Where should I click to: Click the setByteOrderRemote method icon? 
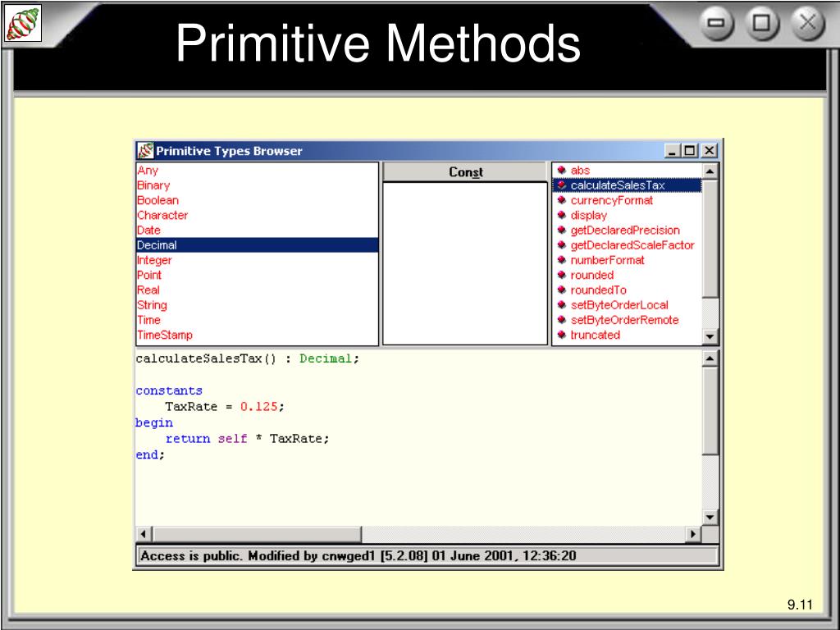[x=561, y=320]
